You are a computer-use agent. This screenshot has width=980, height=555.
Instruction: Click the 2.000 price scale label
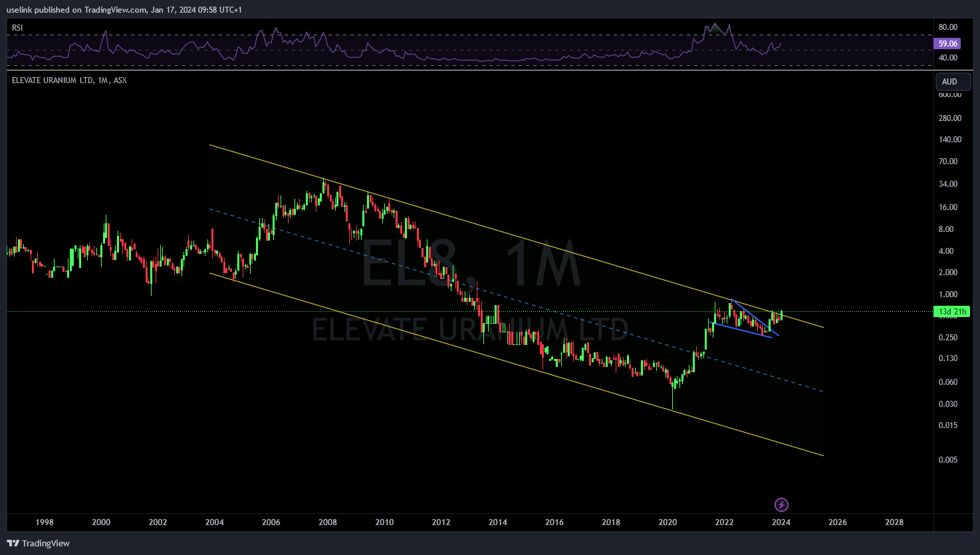tap(947, 273)
